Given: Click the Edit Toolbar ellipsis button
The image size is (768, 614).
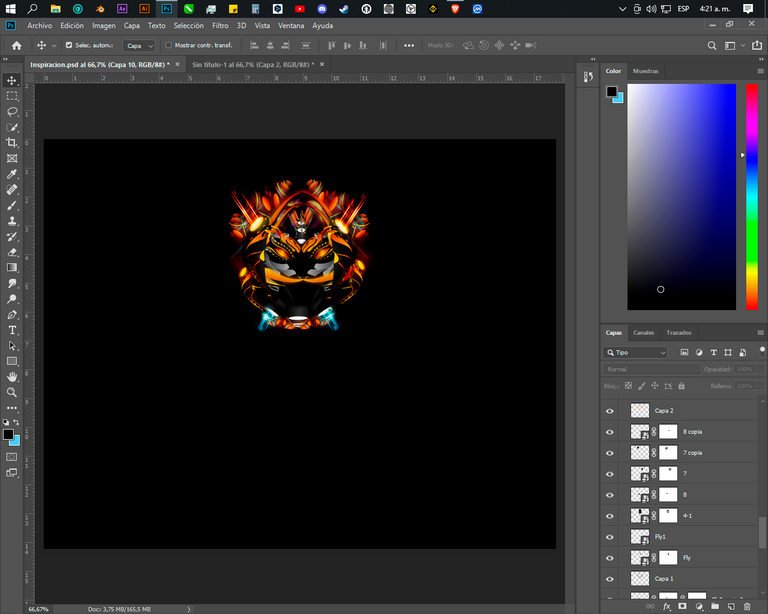Looking at the screenshot, I should pos(12,407).
